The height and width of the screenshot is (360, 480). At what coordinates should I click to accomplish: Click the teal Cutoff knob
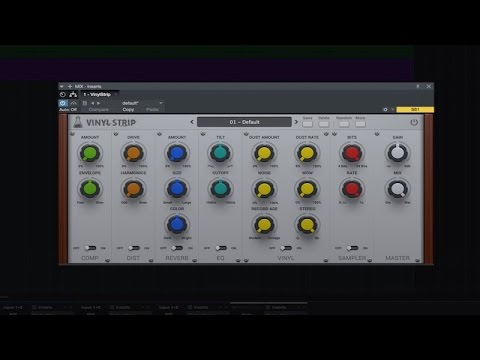coord(220,189)
